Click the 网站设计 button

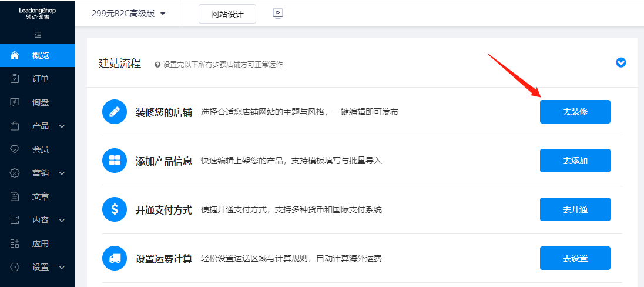click(227, 14)
